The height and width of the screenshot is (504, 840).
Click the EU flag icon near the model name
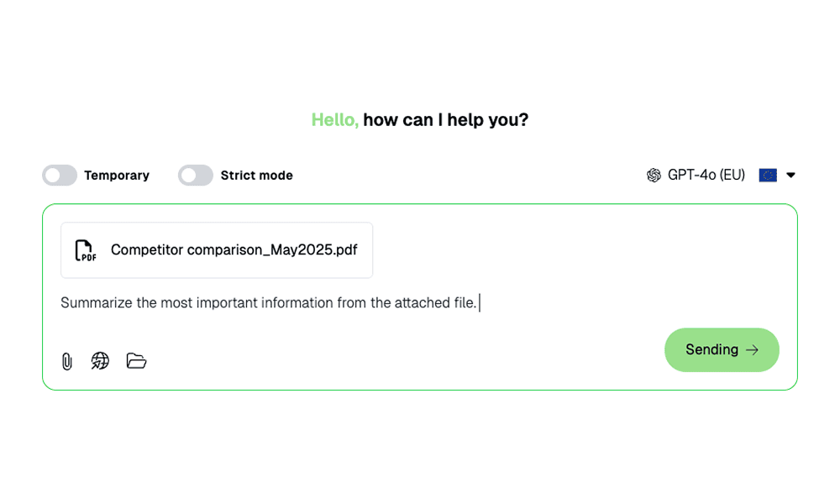click(768, 175)
